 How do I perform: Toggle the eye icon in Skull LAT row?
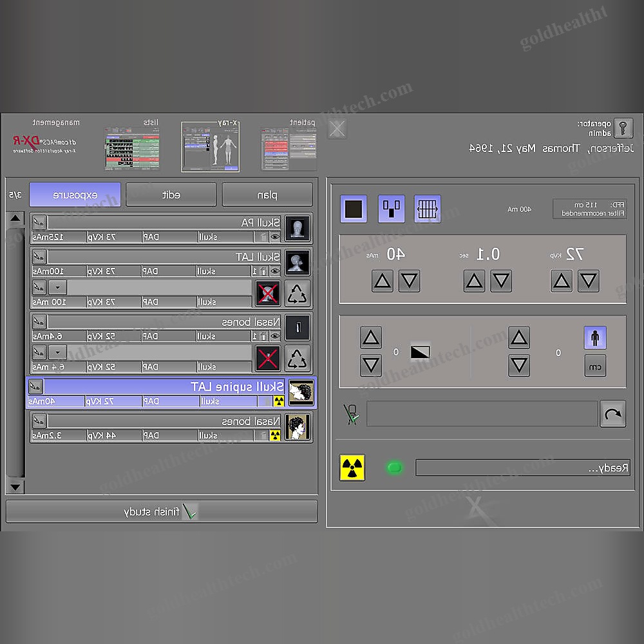point(275,271)
